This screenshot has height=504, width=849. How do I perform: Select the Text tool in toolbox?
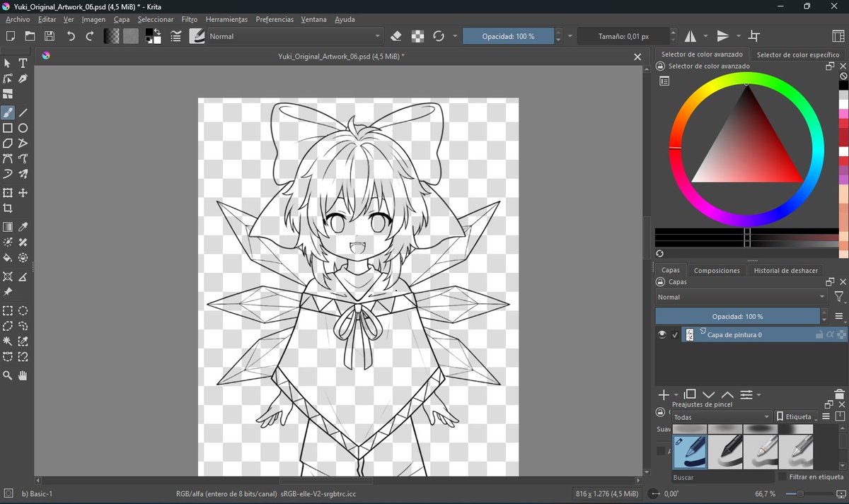click(x=23, y=63)
